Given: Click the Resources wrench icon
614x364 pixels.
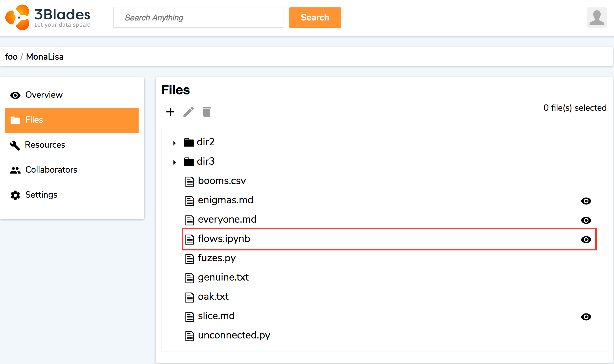Looking at the screenshot, I should pos(15,145).
